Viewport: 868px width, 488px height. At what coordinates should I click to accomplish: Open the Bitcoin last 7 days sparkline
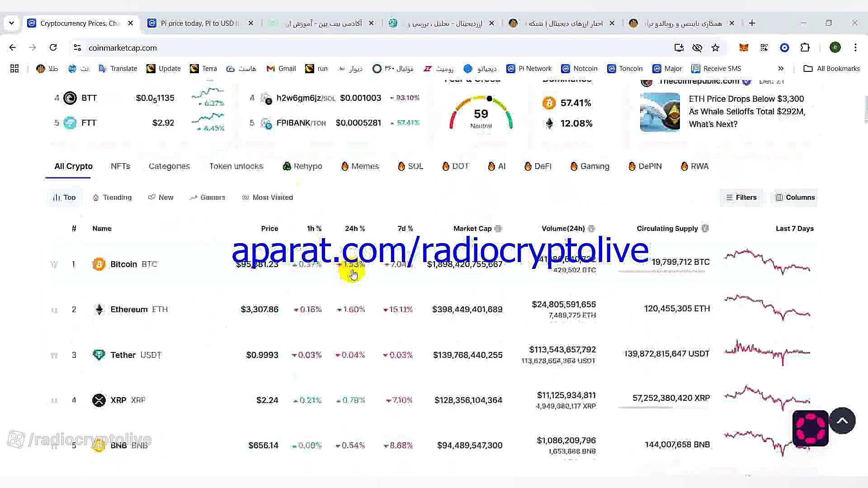pos(767,262)
